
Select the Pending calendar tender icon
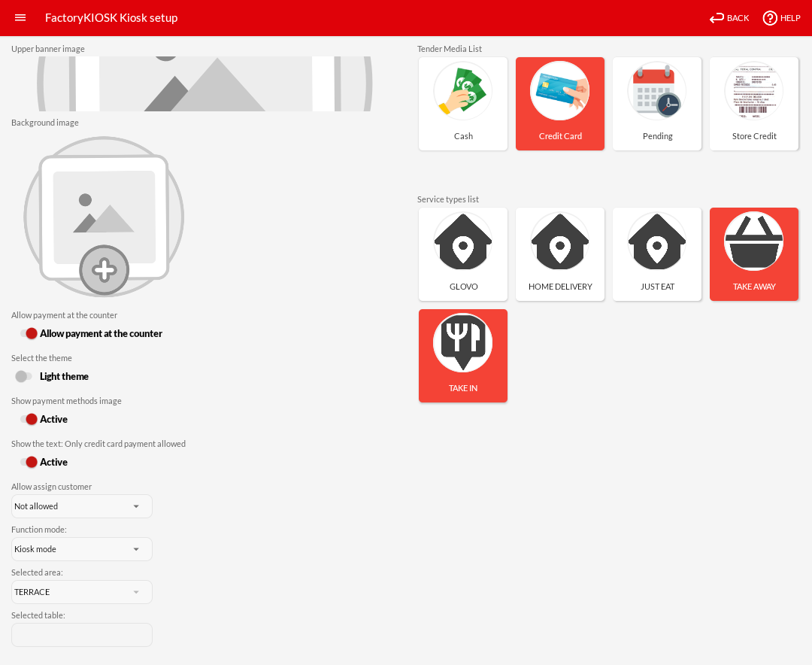657,92
